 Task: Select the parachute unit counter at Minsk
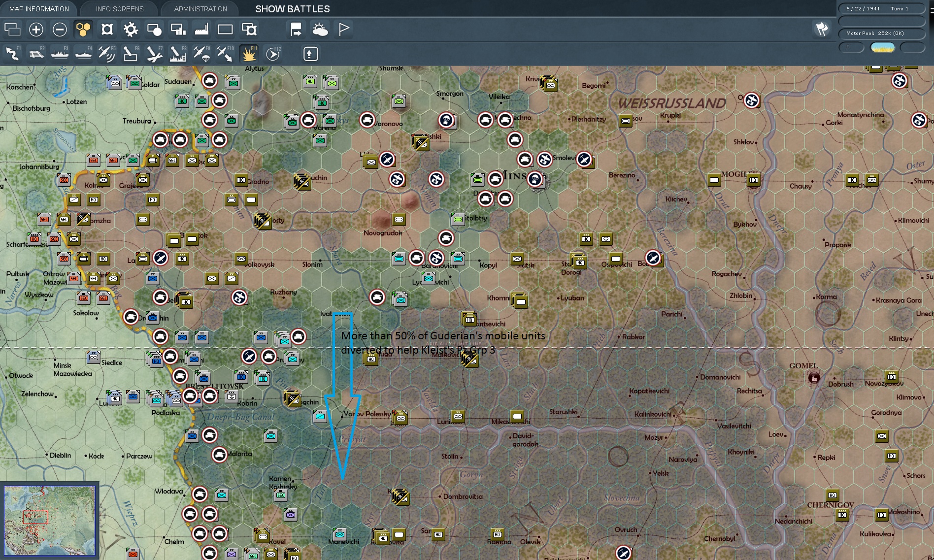pyautogui.click(x=535, y=179)
